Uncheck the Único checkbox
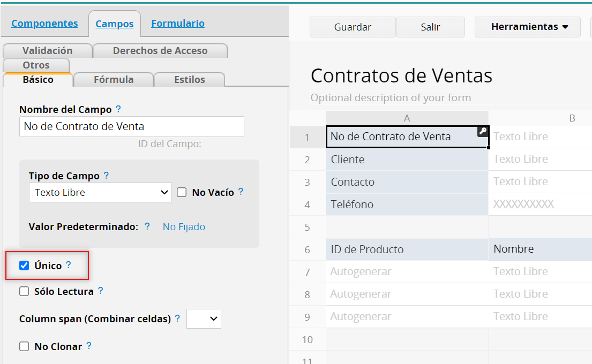 [24, 266]
